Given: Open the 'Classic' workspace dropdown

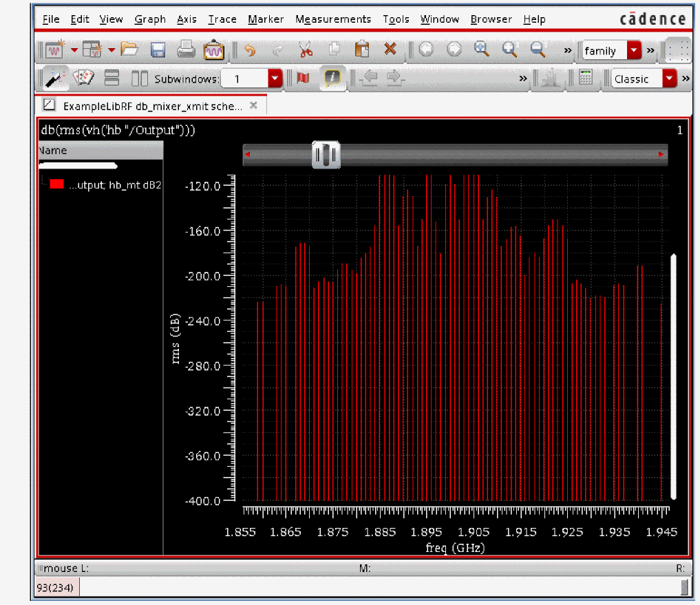Looking at the screenshot, I should coord(670,79).
